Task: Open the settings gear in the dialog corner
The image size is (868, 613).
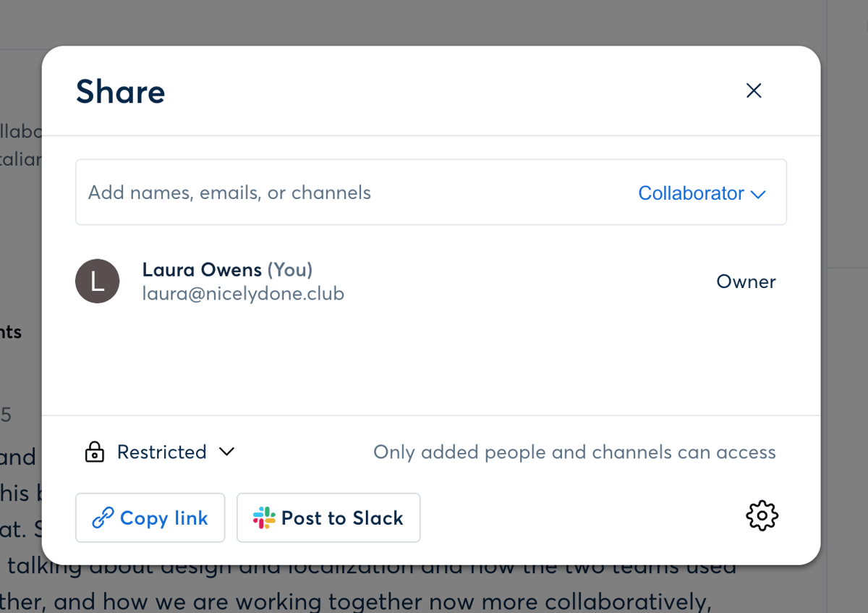Action: pyautogui.click(x=761, y=516)
